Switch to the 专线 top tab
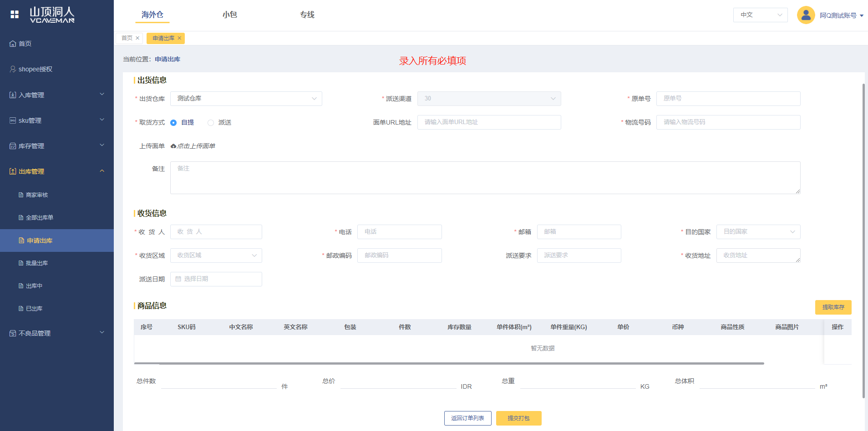 coord(307,15)
